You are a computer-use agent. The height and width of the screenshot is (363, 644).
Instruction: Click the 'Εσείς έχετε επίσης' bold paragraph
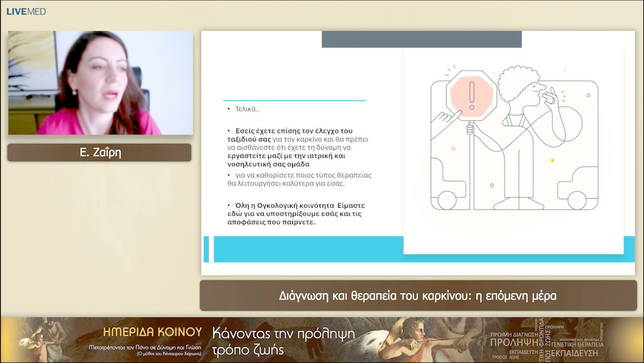point(295,147)
